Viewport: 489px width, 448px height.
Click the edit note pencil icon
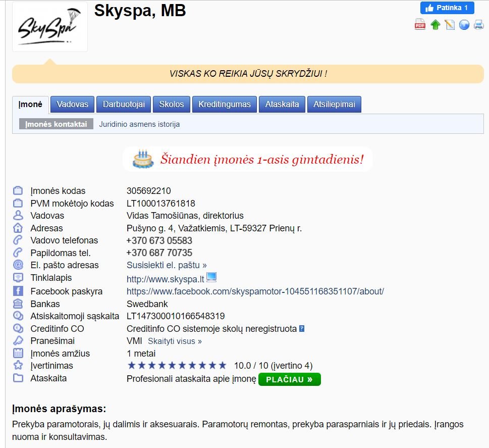(x=450, y=24)
